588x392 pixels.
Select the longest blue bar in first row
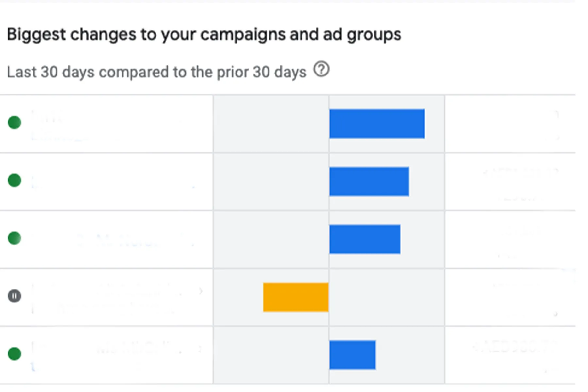coord(377,124)
